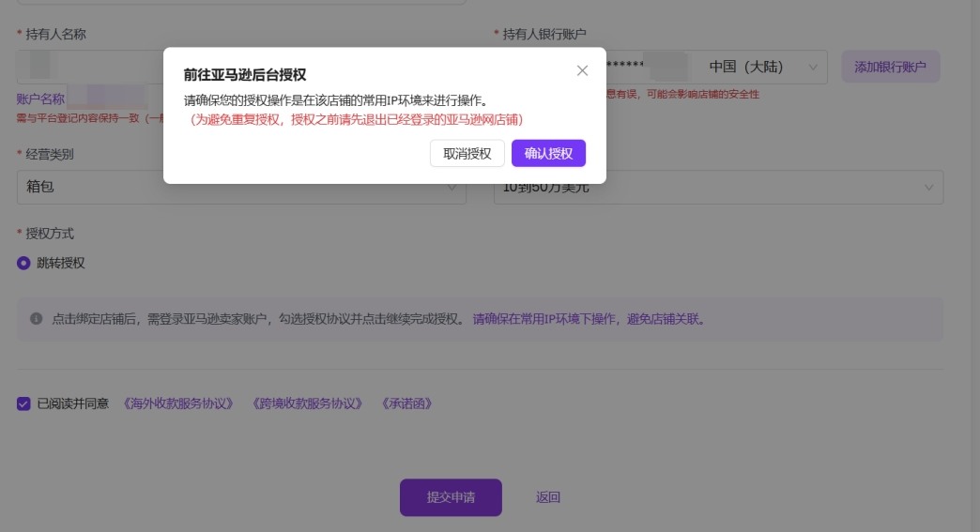The image size is (980, 532).
Task: Click dialog title 前往亚马逊后台授权
Action: (x=244, y=75)
